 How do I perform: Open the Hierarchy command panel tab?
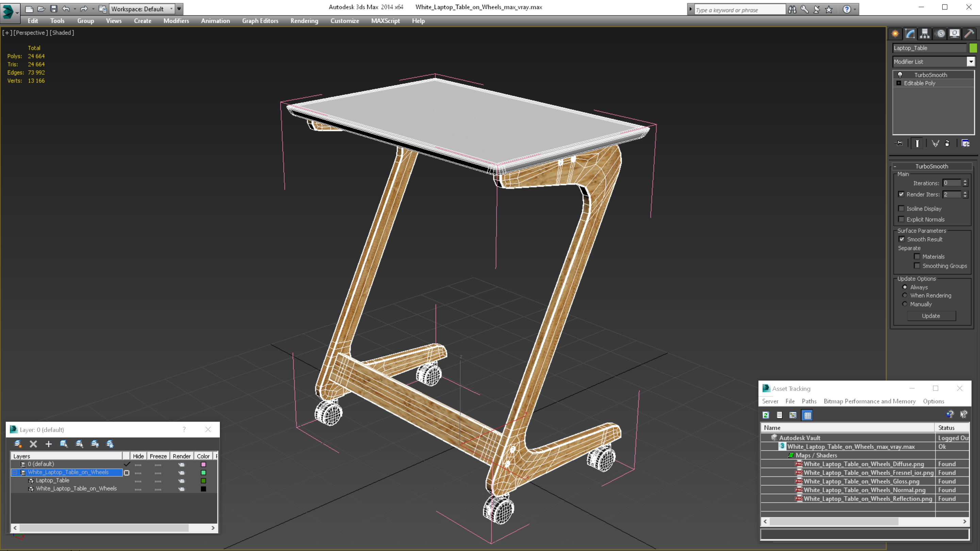[925, 34]
